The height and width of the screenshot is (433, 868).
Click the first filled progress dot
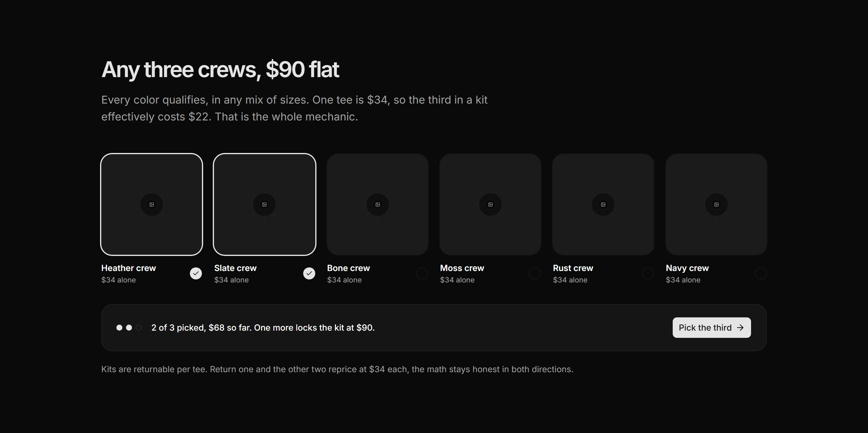[119, 328]
